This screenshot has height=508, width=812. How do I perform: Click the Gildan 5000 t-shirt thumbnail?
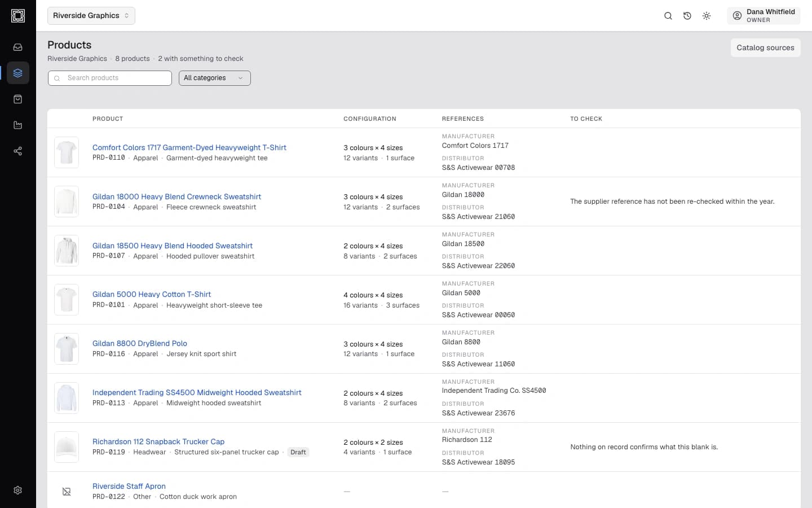(x=67, y=300)
